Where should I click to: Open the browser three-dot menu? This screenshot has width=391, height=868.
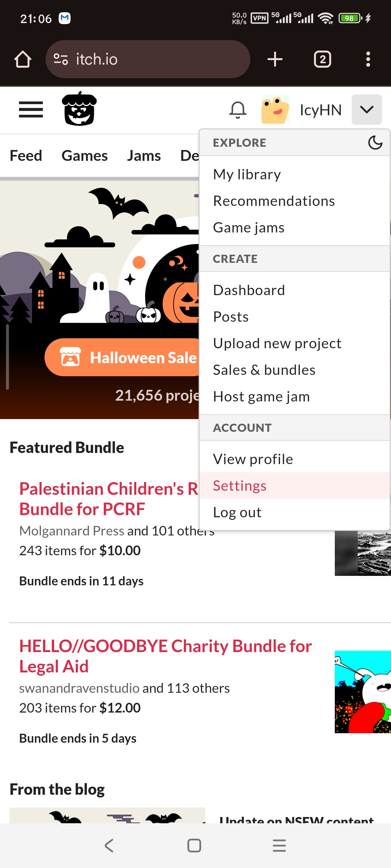point(368,59)
